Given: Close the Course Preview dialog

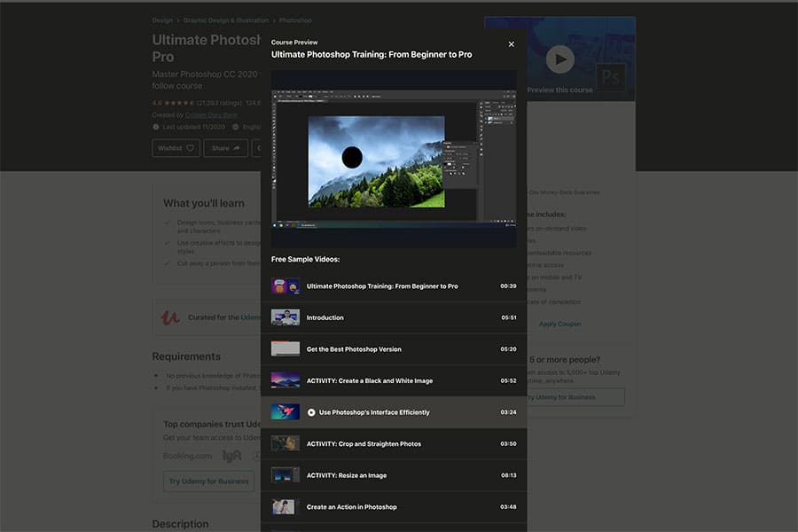Looking at the screenshot, I should click(511, 44).
